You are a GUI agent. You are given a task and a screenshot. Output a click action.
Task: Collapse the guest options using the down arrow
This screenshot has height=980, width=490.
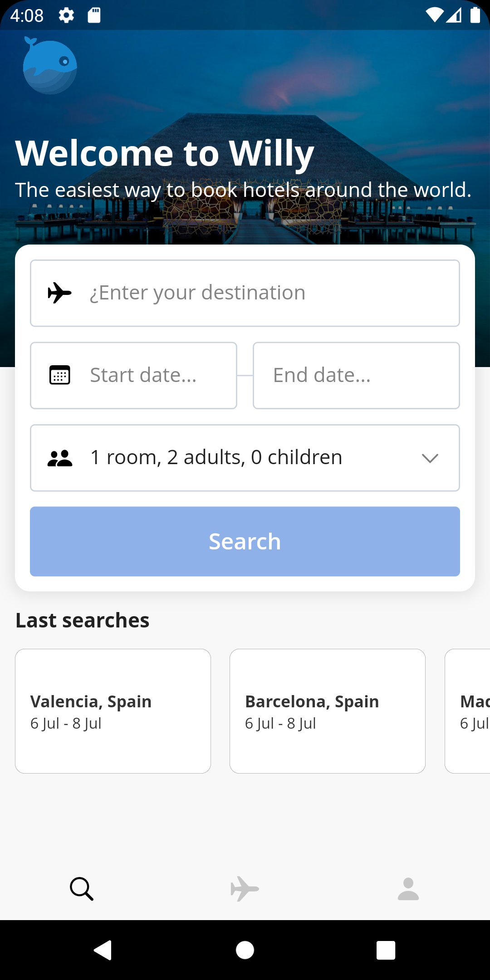coord(430,458)
